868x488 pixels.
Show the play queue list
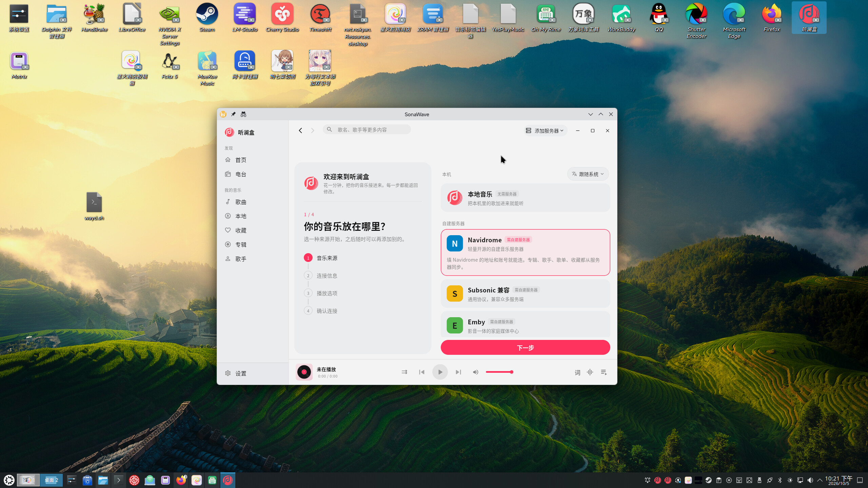[604, 372]
